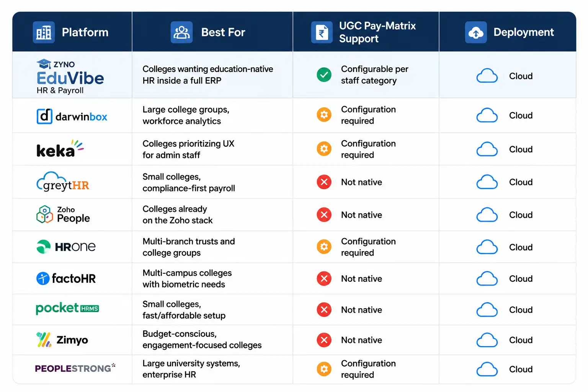Viewport: 588px width, 392px height.
Task: Click red cross icon in greytHR row
Action: 324,182
